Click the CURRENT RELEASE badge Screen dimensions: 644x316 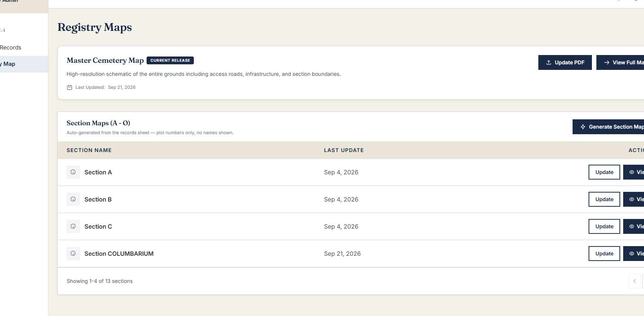[x=170, y=60]
